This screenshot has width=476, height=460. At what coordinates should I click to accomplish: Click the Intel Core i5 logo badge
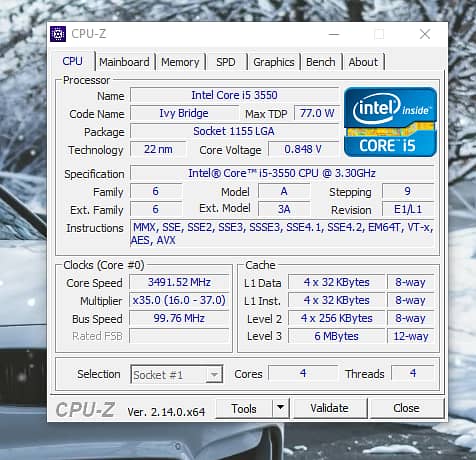click(390, 122)
